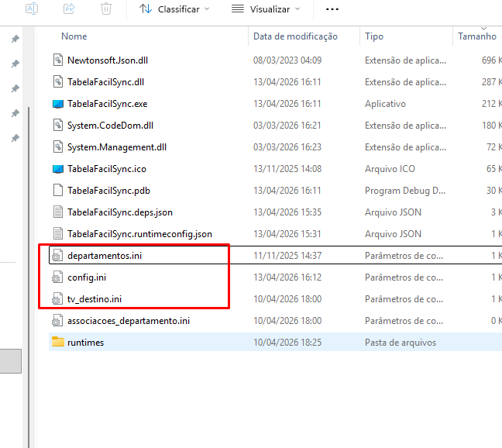The height and width of the screenshot is (448, 502).
Task: Click date 13/11/2025 14:08 cell
Action: click(x=287, y=169)
